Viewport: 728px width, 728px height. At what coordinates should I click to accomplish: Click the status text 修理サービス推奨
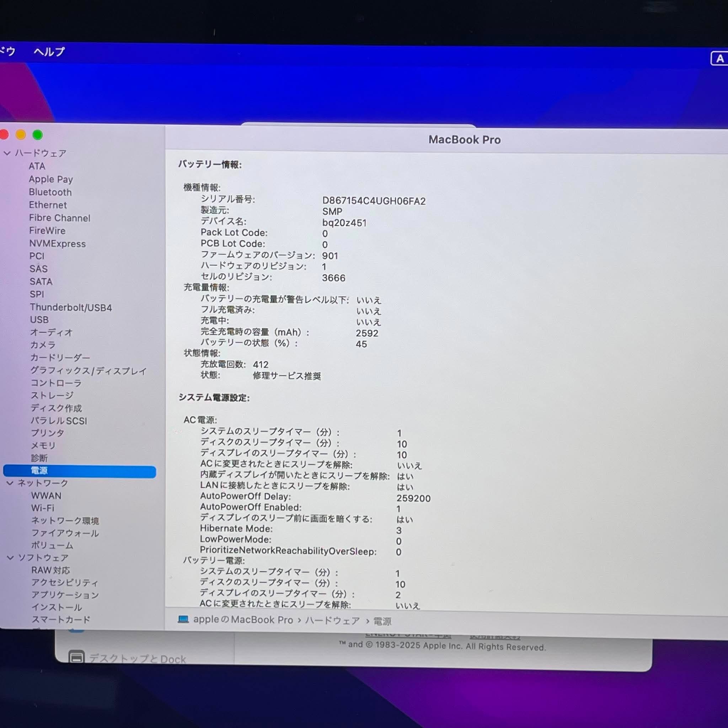coord(287,376)
